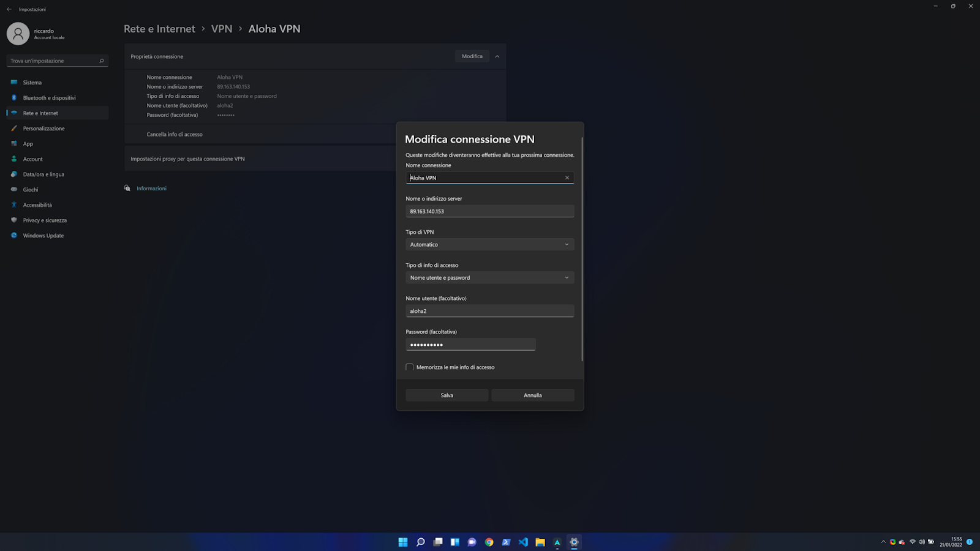Open Windows Update settings
980x551 pixels.
click(x=58, y=236)
